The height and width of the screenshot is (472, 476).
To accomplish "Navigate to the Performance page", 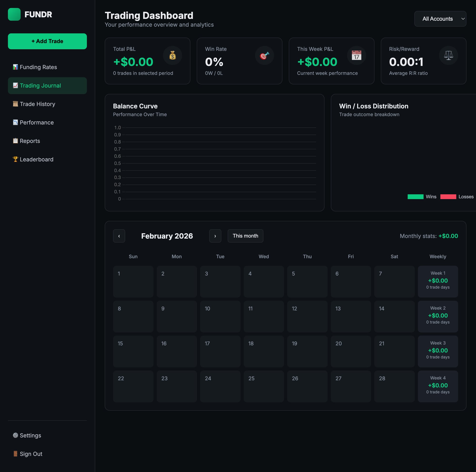I will pos(36,122).
